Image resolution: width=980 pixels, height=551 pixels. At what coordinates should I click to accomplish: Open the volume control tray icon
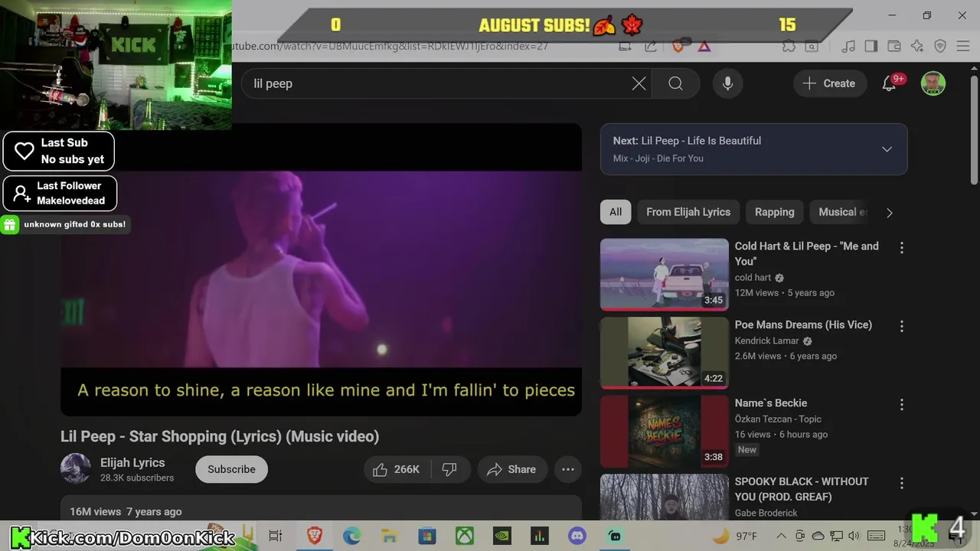[854, 536]
